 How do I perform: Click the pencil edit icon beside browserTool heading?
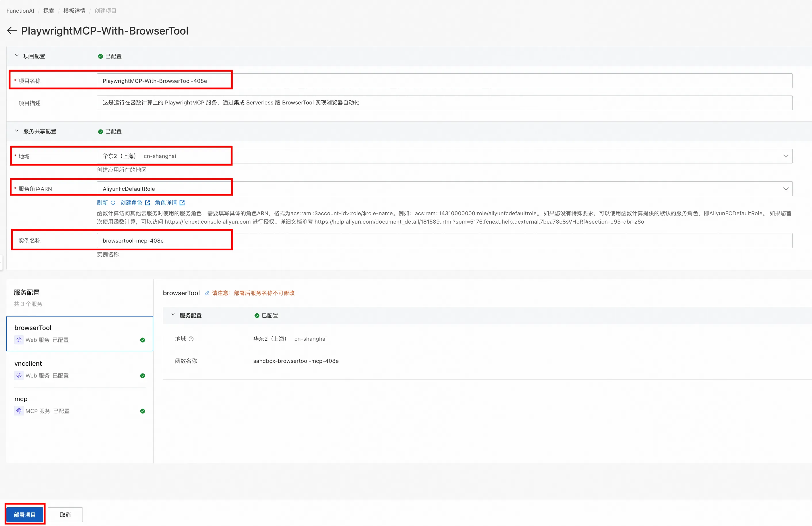(207, 293)
